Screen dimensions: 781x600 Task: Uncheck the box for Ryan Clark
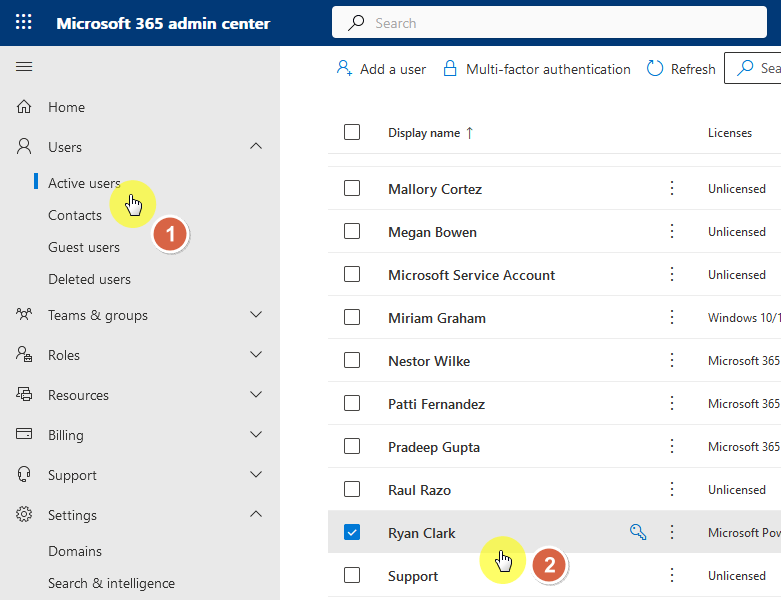(352, 532)
